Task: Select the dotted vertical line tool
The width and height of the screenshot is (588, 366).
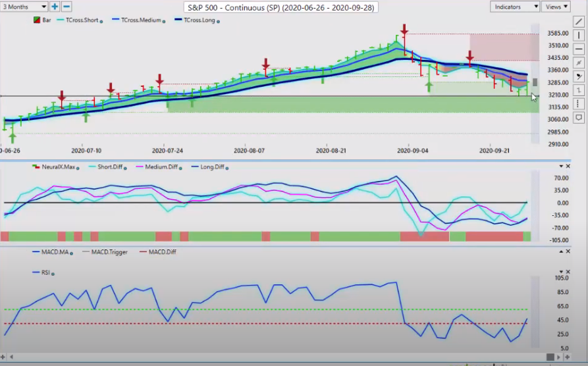Action: pos(579,104)
